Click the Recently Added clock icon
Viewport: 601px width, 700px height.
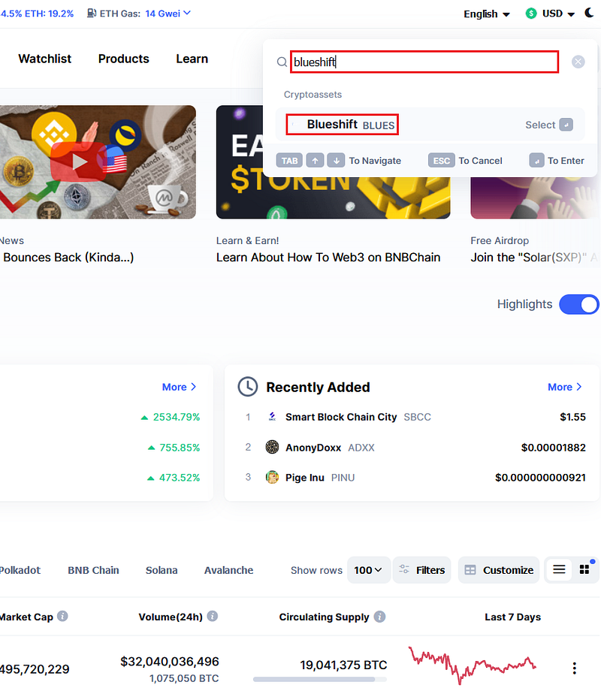pos(247,387)
